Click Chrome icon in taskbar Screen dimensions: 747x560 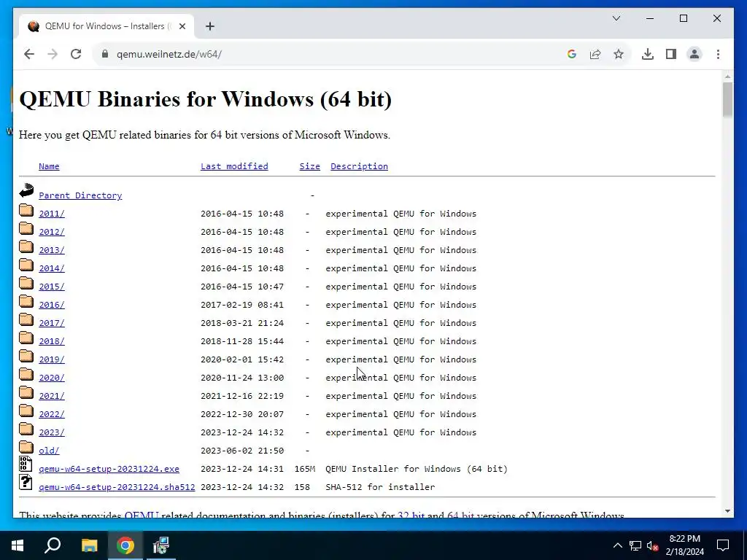[125, 545]
